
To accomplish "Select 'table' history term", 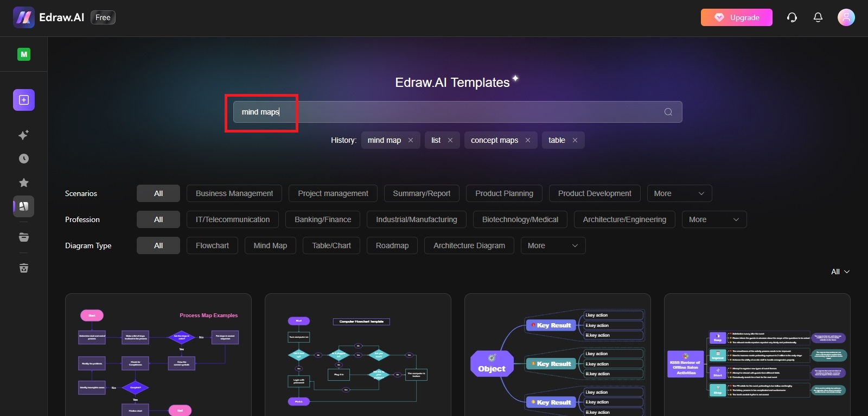I will click(x=557, y=140).
